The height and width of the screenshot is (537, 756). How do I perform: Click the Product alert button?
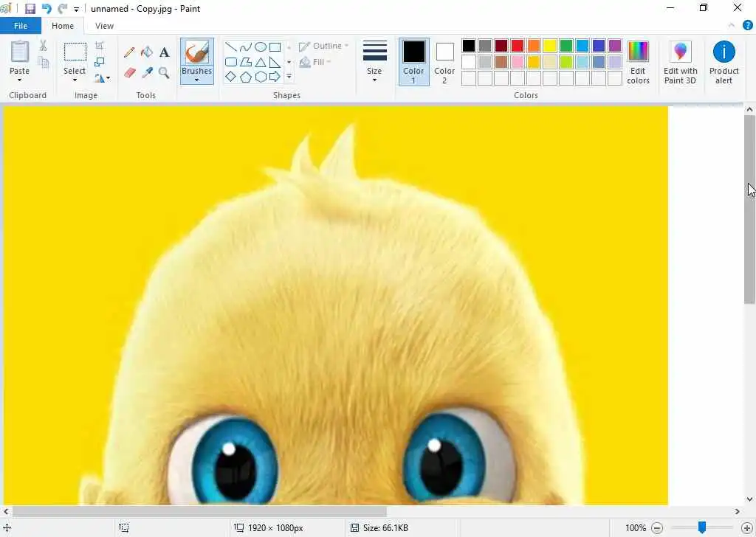click(x=724, y=62)
